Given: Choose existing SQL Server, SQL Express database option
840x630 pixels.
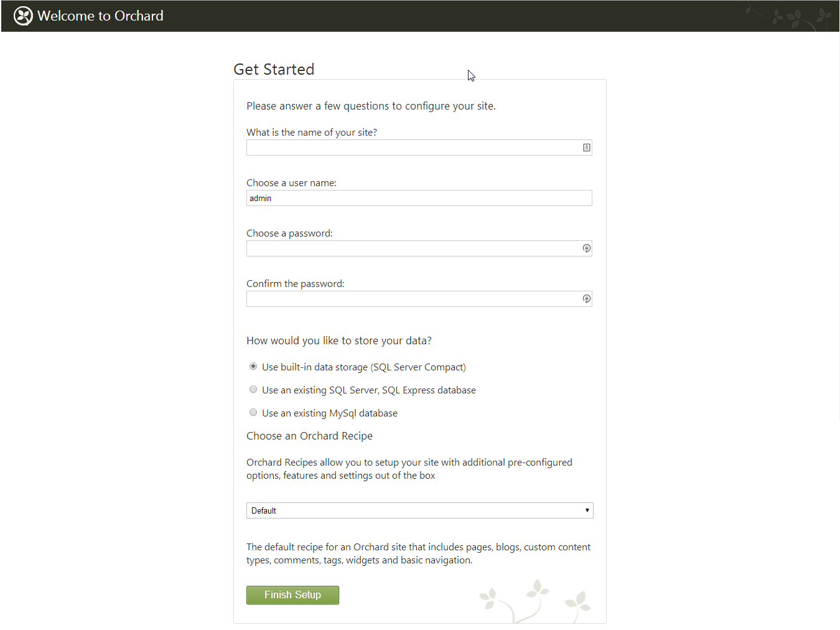Looking at the screenshot, I should pyautogui.click(x=253, y=390).
